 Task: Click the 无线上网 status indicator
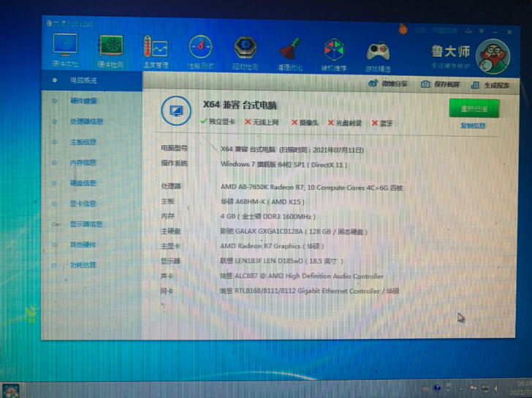[262, 122]
